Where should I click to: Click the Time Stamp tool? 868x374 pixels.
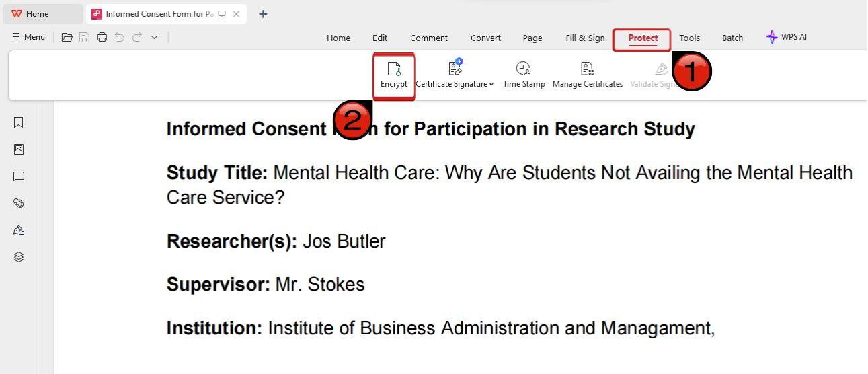(x=524, y=75)
